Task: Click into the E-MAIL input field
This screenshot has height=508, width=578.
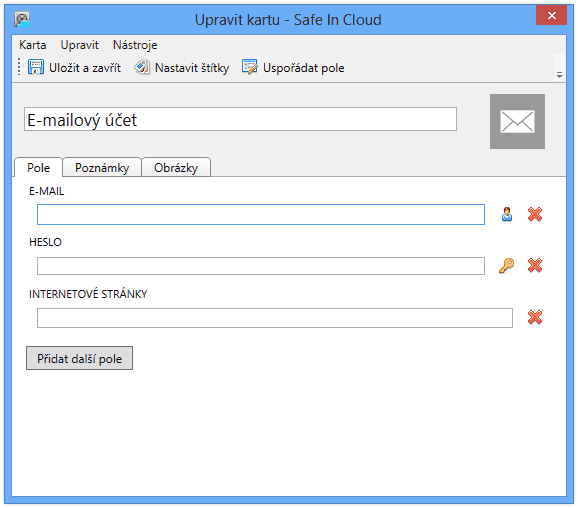Action: (261, 214)
